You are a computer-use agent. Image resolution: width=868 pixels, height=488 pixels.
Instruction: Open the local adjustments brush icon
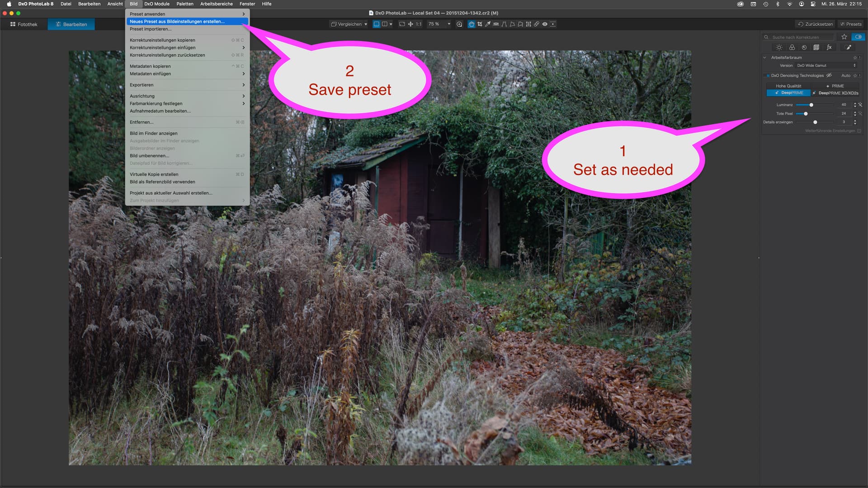click(849, 47)
